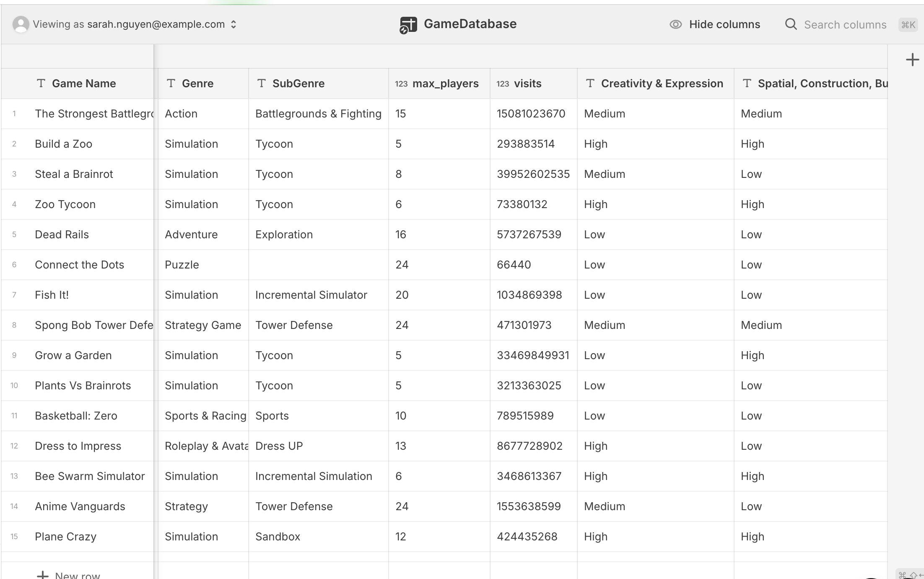The height and width of the screenshot is (579, 924).
Task: Select row 5, Dead Rails
Action: pyautogui.click(x=14, y=235)
